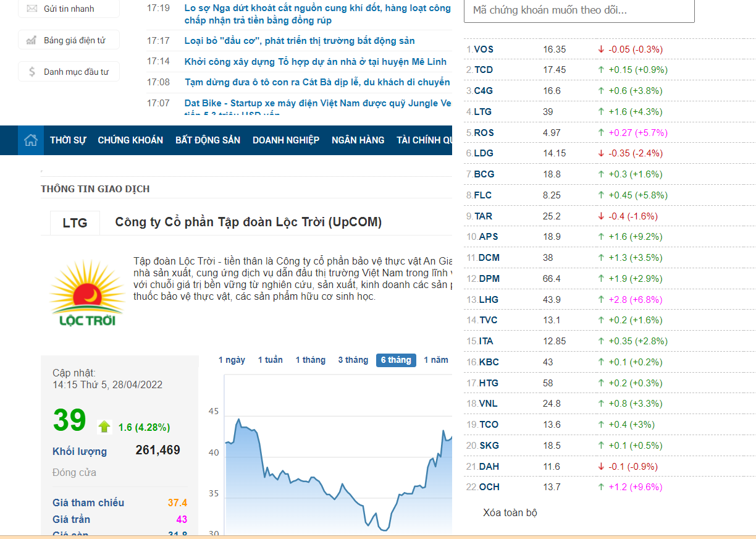The image size is (756, 539).
Task: Open FLC in the watchlist
Action: [483, 195]
